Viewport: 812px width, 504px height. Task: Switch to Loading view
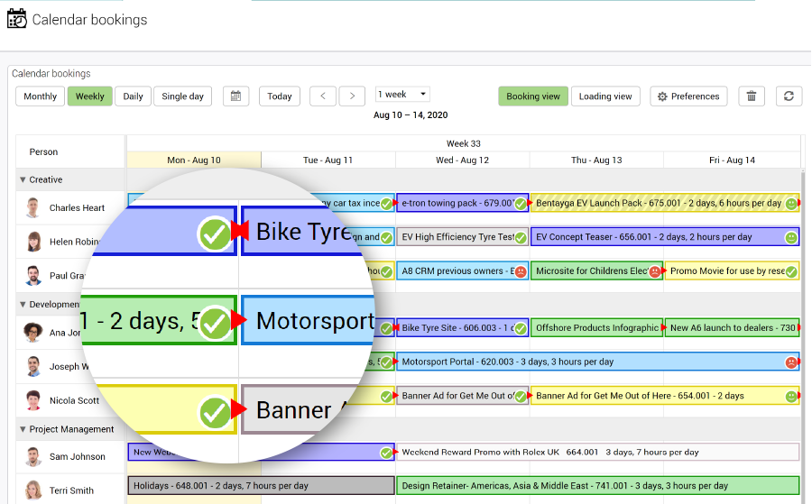(x=605, y=96)
